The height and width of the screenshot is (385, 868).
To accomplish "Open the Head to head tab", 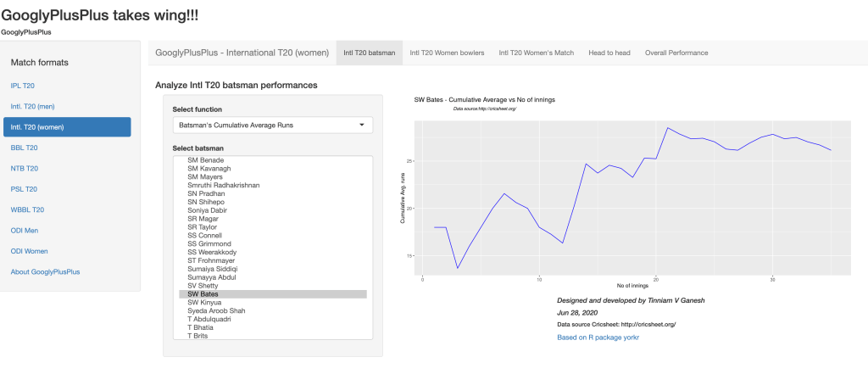I will pos(609,53).
